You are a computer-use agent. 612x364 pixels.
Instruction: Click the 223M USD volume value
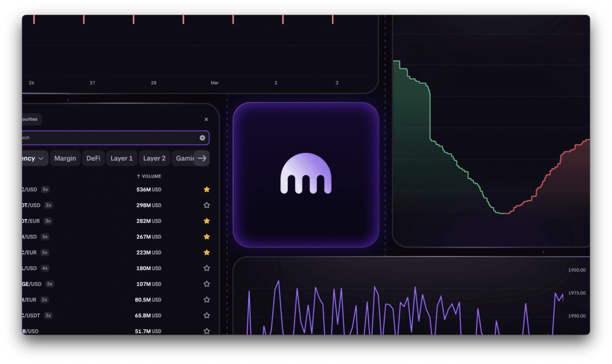[149, 252]
